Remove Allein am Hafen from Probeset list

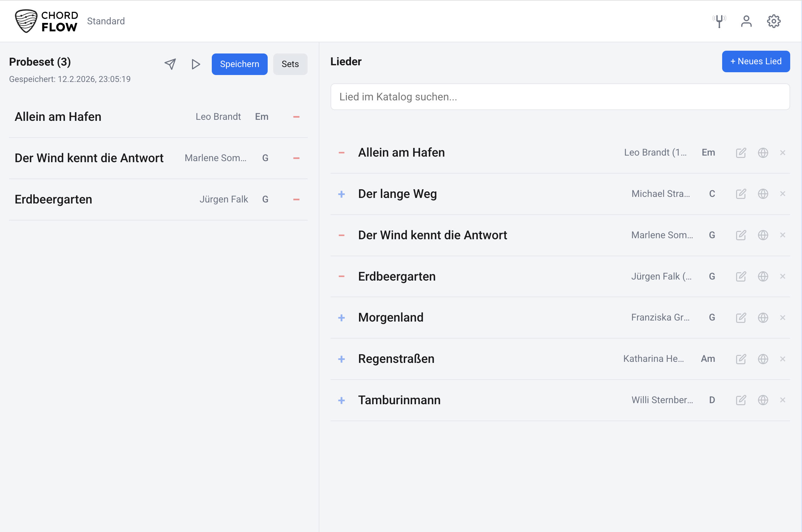pos(296,117)
